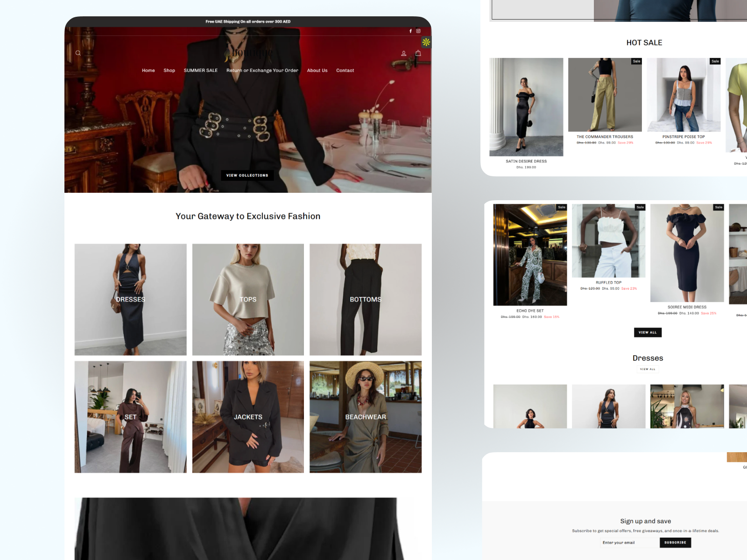Open the BEACHWEAR category tile
This screenshot has height=560, width=747.
[x=366, y=417]
